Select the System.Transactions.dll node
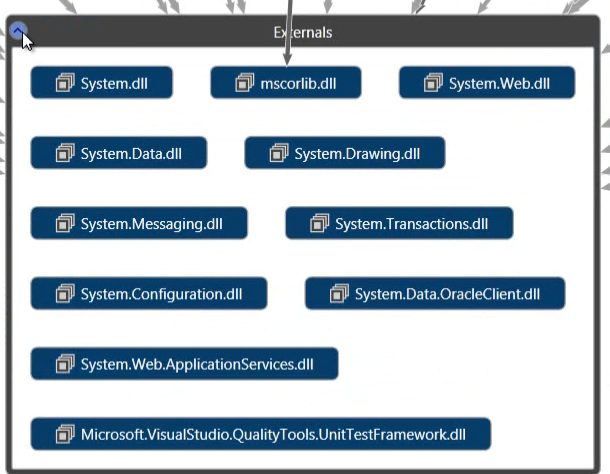The image size is (610, 474). (x=399, y=223)
